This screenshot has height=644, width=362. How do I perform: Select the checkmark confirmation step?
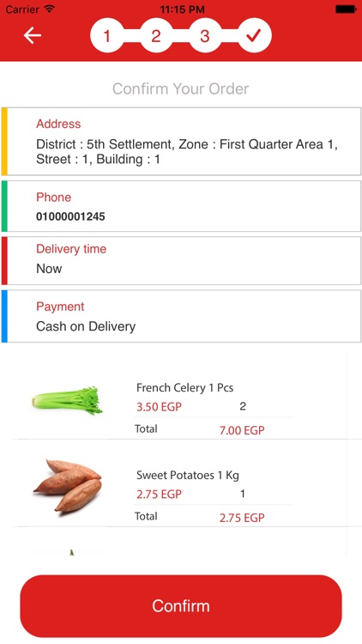pyautogui.click(x=255, y=36)
